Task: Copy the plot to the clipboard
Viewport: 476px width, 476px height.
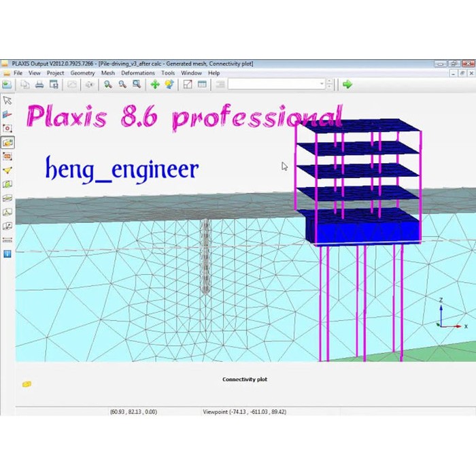Action: point(25,84)
